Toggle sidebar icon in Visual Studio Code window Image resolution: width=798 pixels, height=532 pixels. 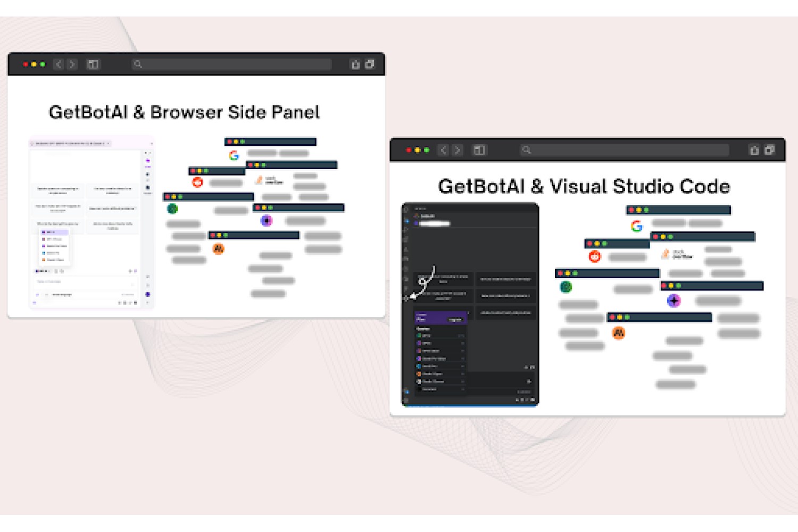point(479,150)
